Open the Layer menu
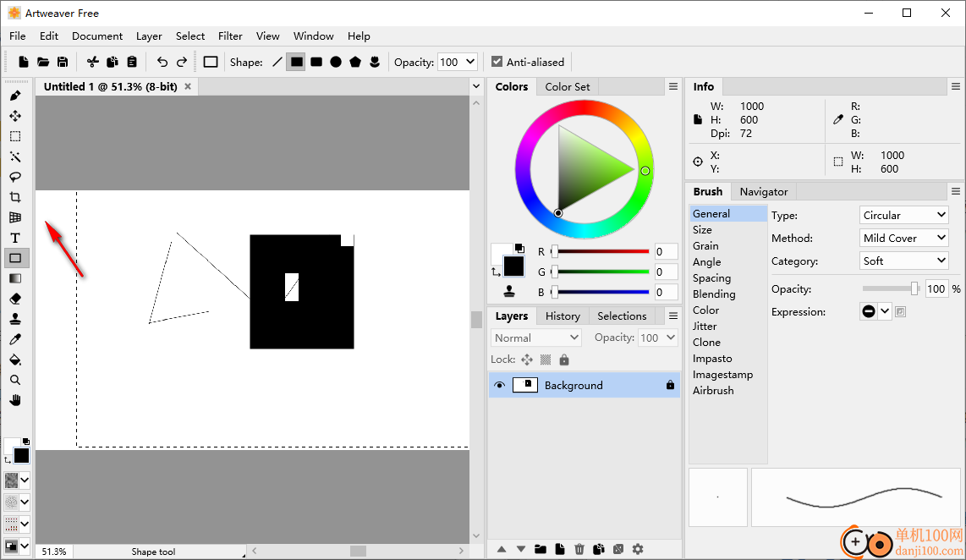This screenshot has width=966, height=560. (149, 36)
